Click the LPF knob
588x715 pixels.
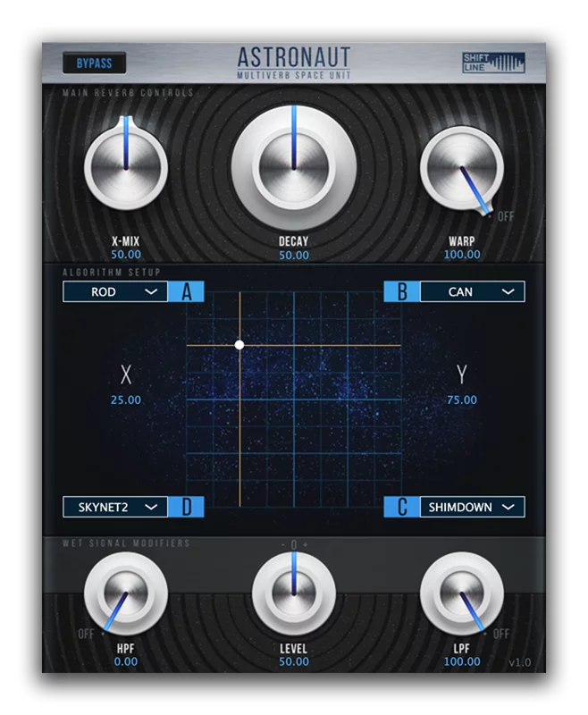[462, 593]
